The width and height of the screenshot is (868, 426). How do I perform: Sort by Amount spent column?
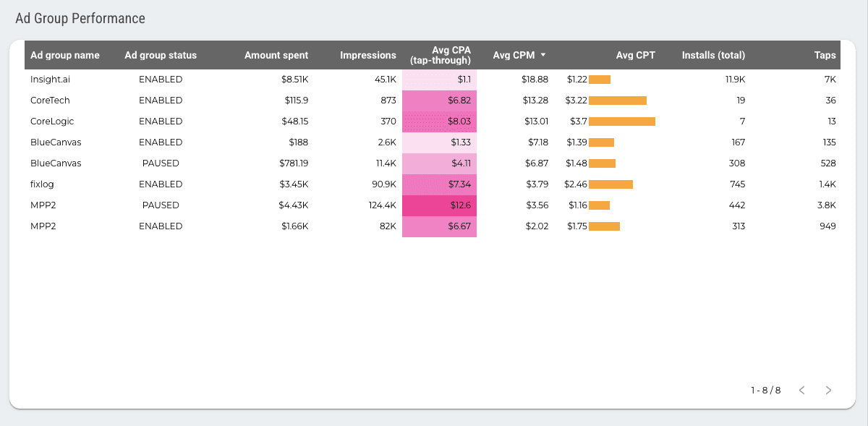pos(276,55)
